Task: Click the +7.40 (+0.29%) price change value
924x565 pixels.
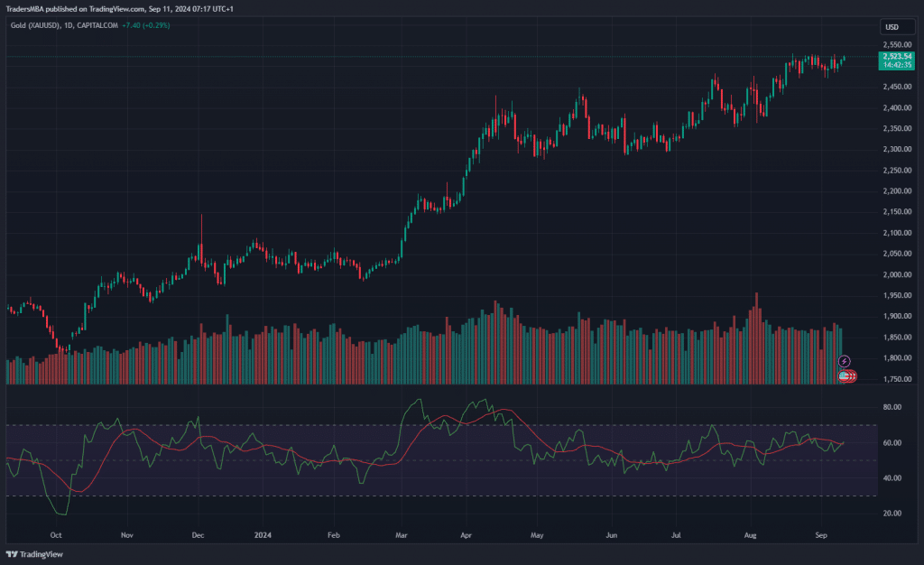Action: tap(147, 24)
